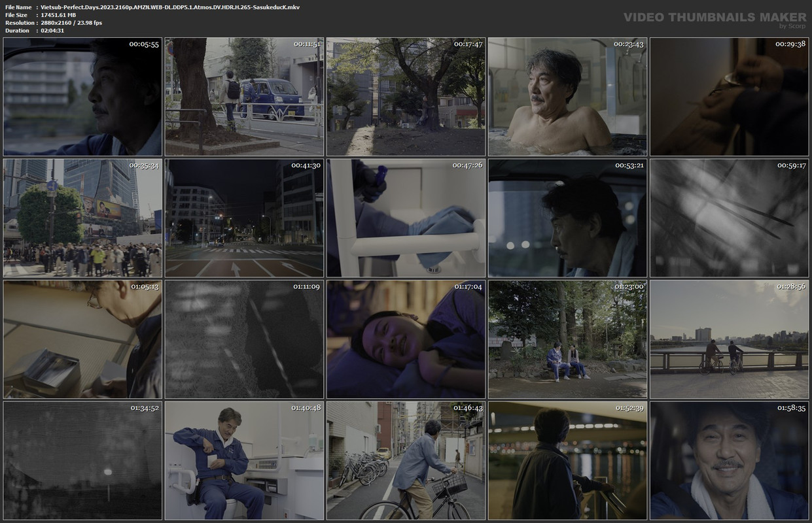Click the File Size label
Viewport: 812px width, 523px height.
tap(16, 14)
